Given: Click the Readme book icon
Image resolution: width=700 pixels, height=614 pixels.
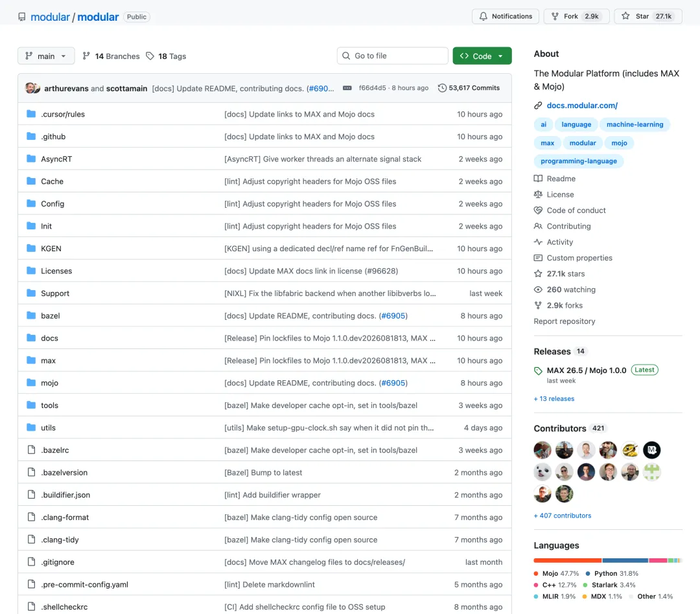Looking at the screenshot, I should pos(538,179).
